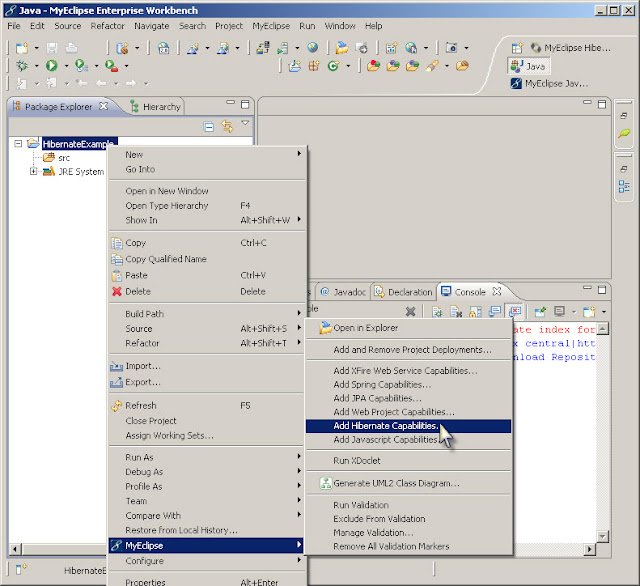The height and width of the screenshot is (586, 640).
Task: Click the Open Perspective icon
Action: pyautogui.click(x=517, y=48)
